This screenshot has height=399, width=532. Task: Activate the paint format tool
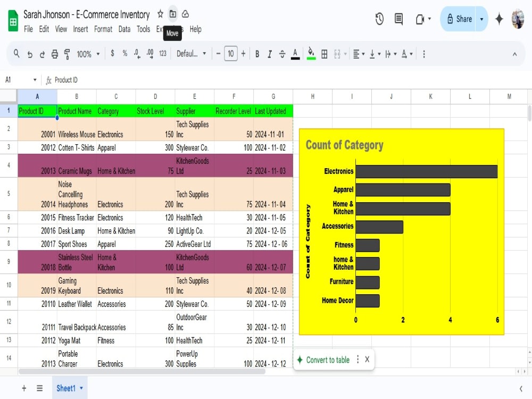click(67, 54)
